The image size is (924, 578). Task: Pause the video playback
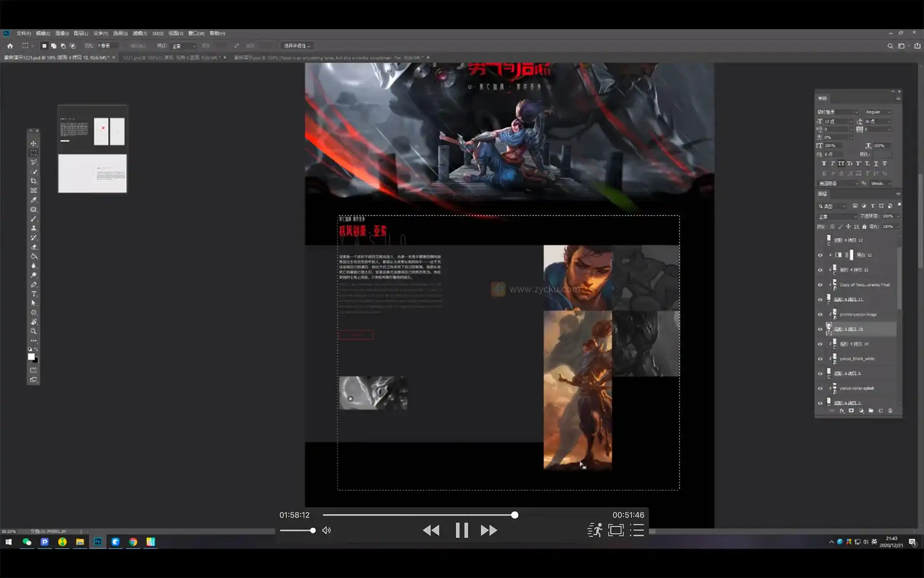(x=461, y=530)
